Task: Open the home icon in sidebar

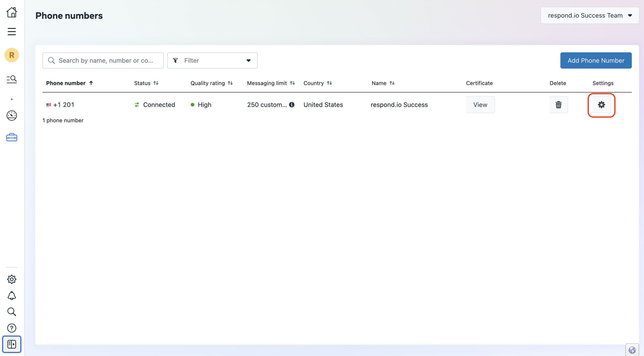Action: [x=12, y=12]
